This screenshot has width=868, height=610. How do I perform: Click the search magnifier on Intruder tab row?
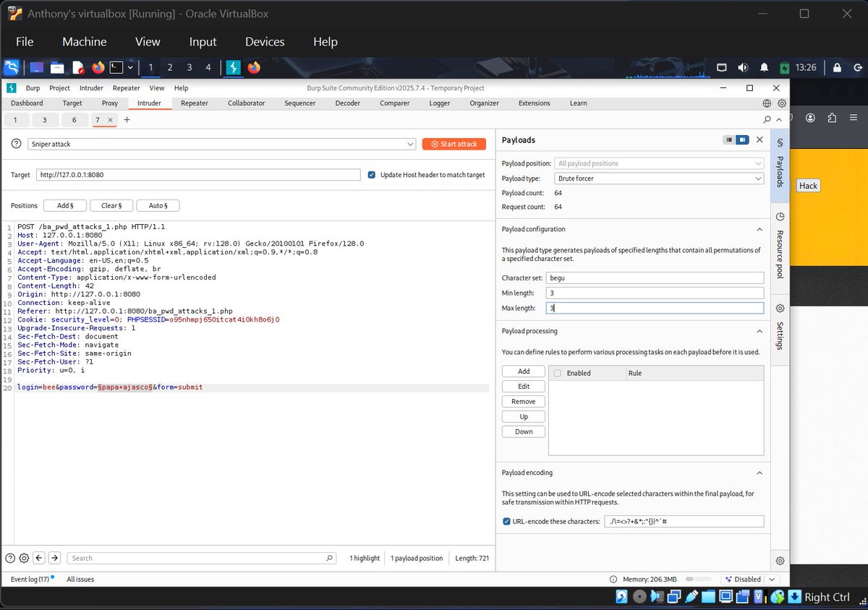point(767,120)
